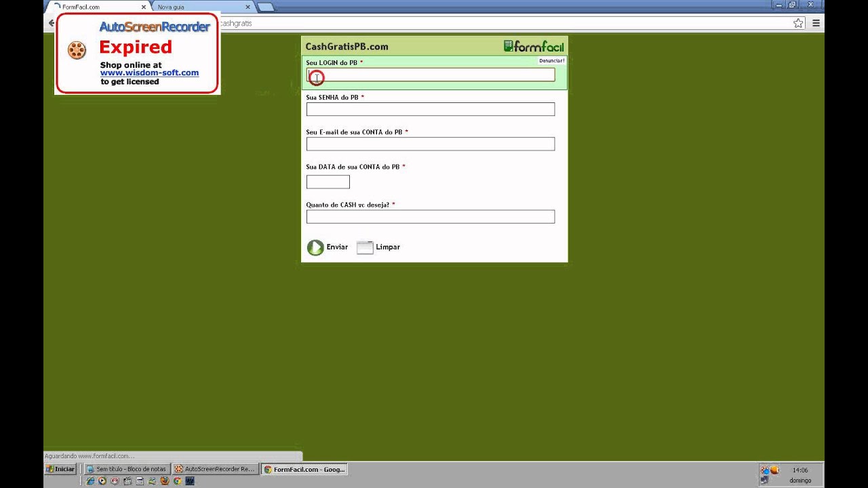
Task: Click the 'Aguardando www.formfacil.com' status text
Action: click(90, 456)
